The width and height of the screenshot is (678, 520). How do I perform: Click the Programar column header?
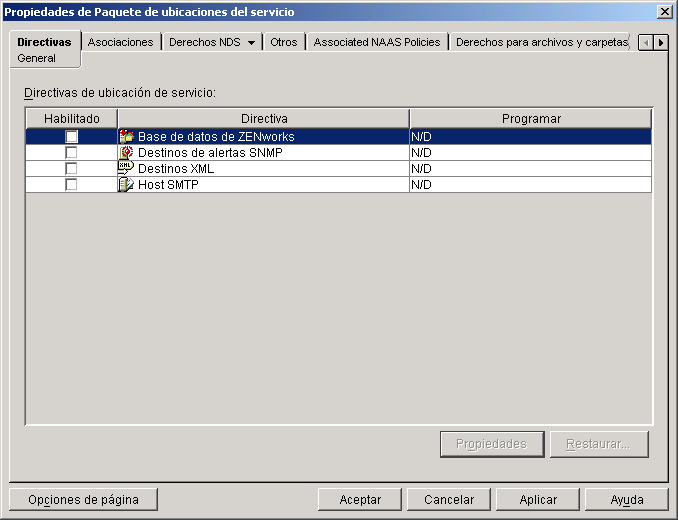click(531, 118)
